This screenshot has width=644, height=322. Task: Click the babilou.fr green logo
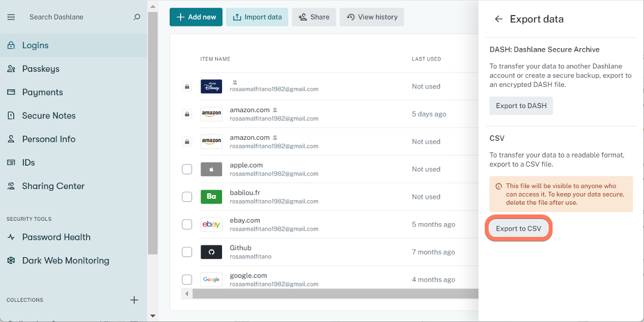[211, 197]
